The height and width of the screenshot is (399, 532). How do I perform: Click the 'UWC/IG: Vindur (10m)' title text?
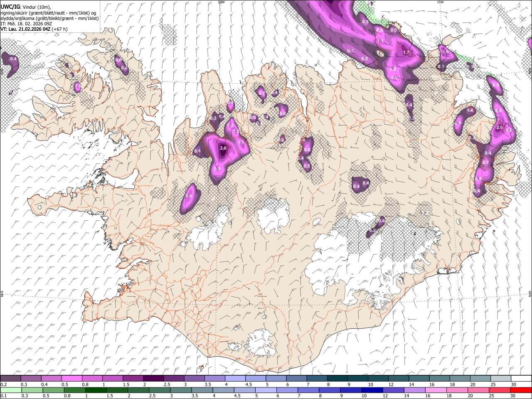(x=25, y=7)
